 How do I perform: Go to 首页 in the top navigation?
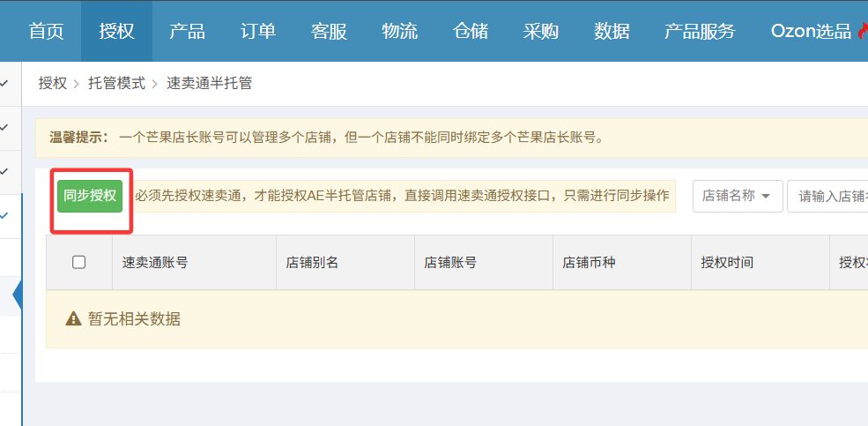pyautogui.click(x=46, y=31)
